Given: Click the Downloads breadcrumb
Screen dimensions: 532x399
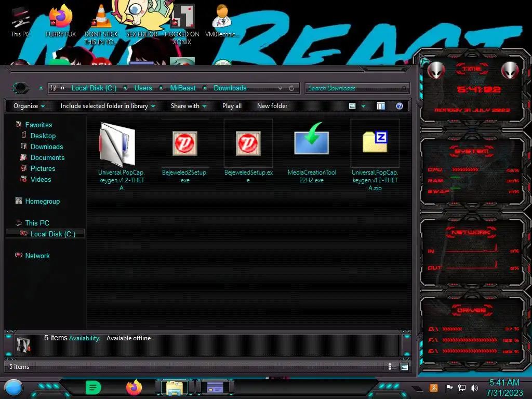Looking at the screenshot, I should coord(230,88).
